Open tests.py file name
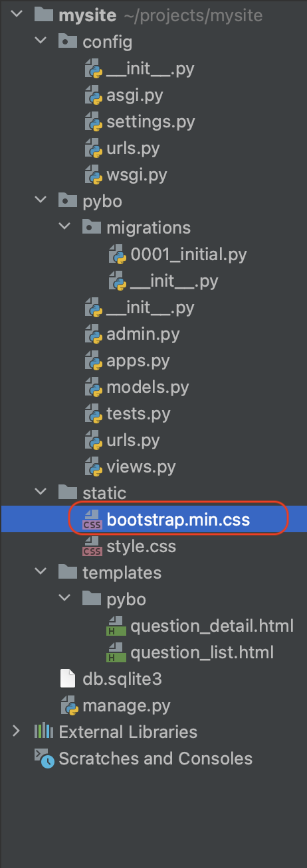 pos(138,414)
